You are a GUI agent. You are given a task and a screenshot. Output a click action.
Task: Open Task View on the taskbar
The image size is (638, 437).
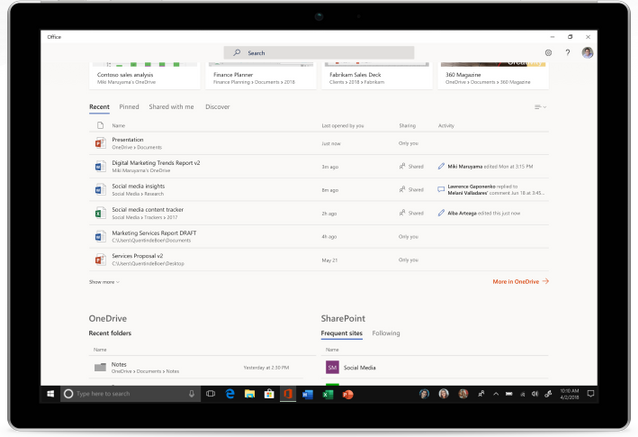tap(210, 394)
